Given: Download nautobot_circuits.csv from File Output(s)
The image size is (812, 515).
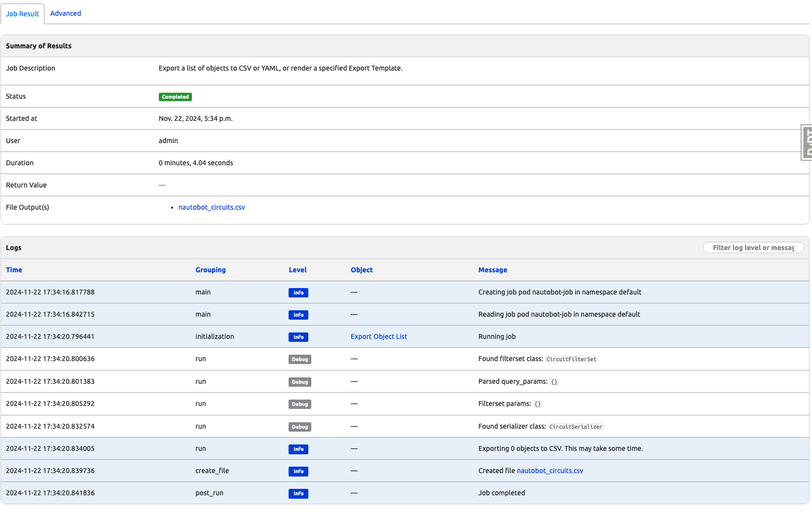Looking at the screenshot, I should (211, 207).
